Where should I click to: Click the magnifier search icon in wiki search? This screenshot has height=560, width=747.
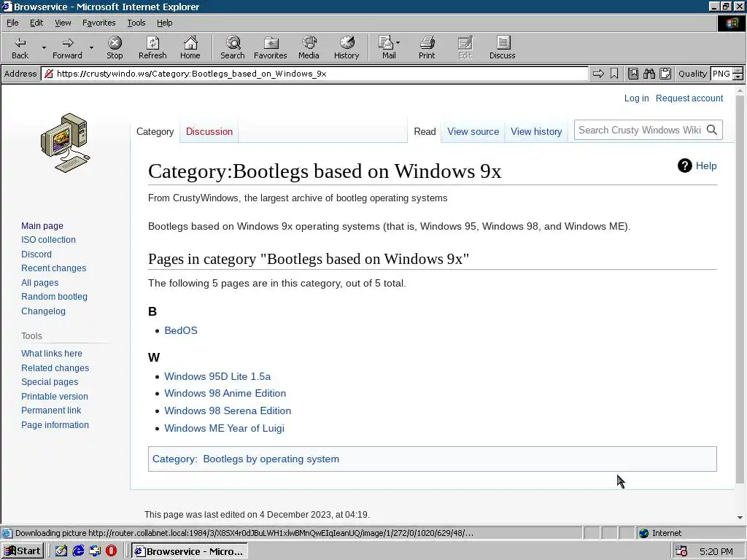[712, 130]
